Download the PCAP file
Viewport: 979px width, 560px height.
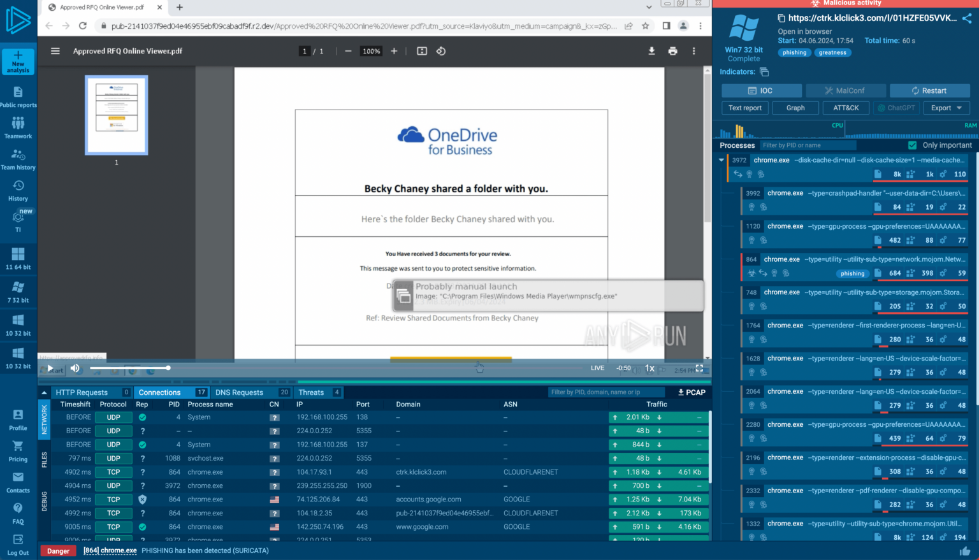pos(691,392)
